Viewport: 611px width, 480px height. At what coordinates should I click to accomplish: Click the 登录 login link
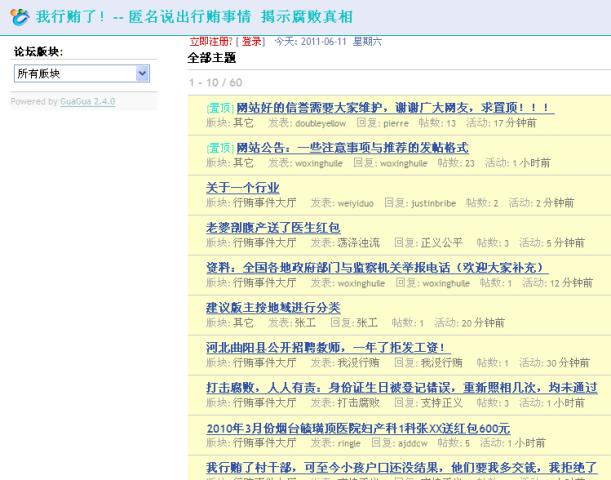251,43
